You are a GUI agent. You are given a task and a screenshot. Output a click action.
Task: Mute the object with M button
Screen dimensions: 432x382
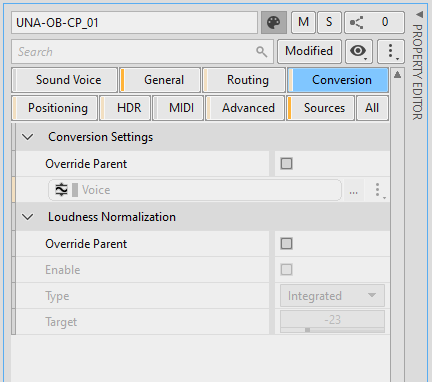pyautogui.click(x=303, y=23)
